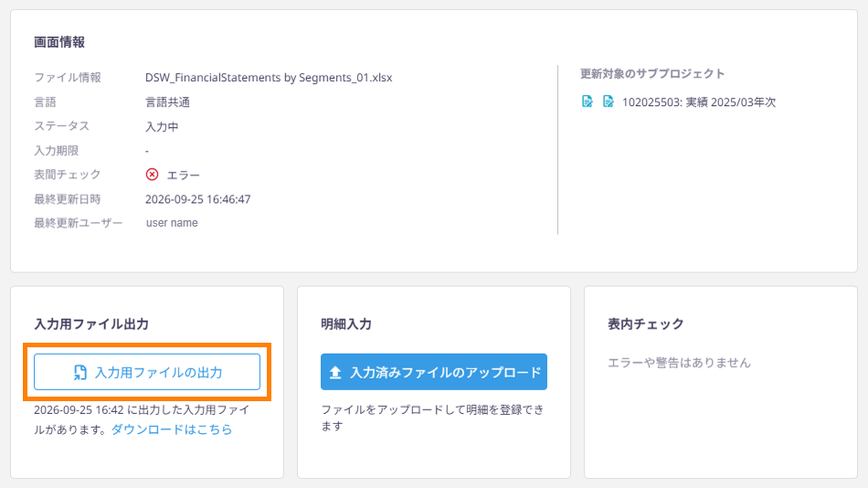Click エラーや警告はありません message
868x488 pixels.
(679, 363)
